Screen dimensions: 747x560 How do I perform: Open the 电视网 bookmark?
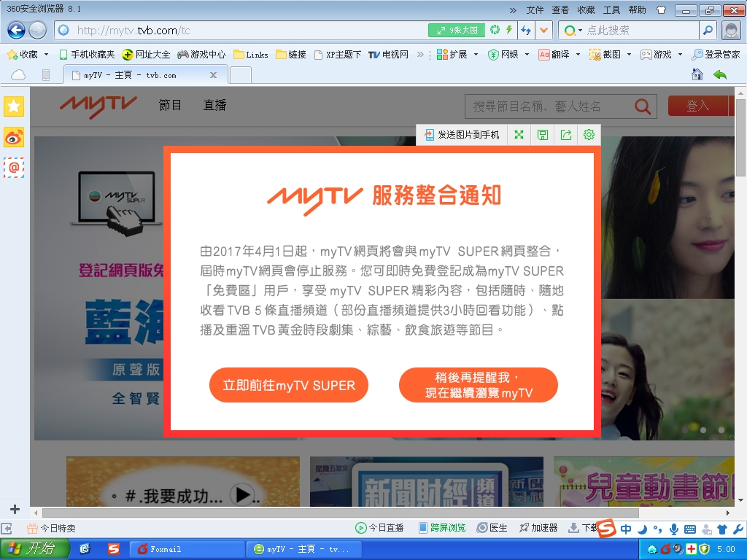(x=389, y=55)
